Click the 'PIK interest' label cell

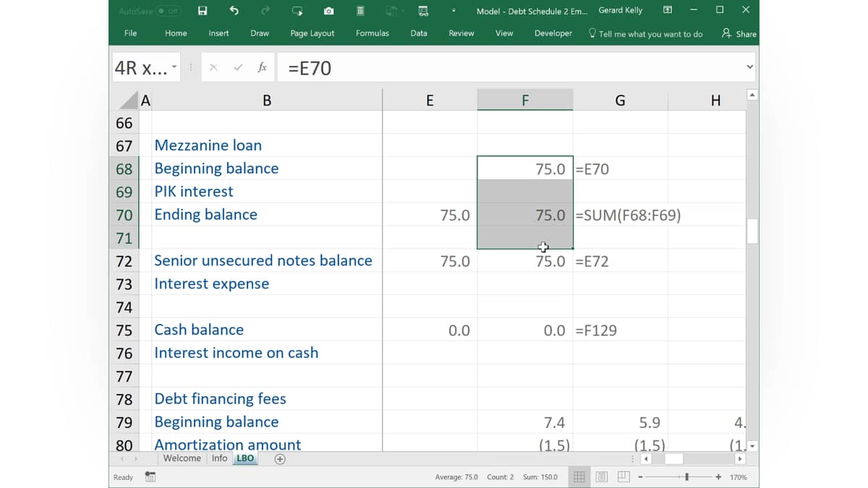point(267,192)
